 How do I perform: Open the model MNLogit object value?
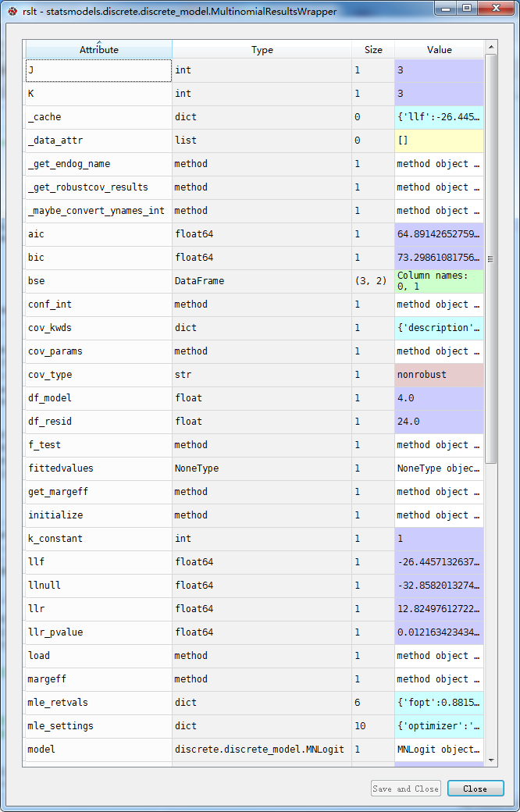(x=439, y=750)
